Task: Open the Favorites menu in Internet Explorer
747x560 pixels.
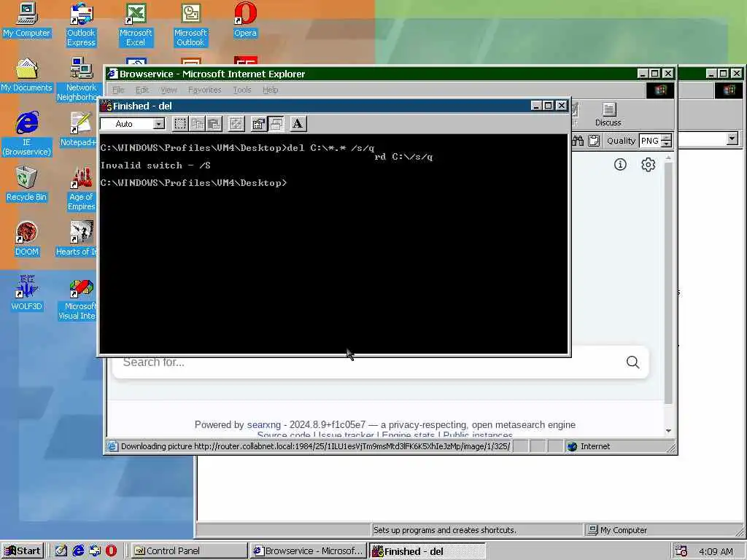Action: [204, 90]
